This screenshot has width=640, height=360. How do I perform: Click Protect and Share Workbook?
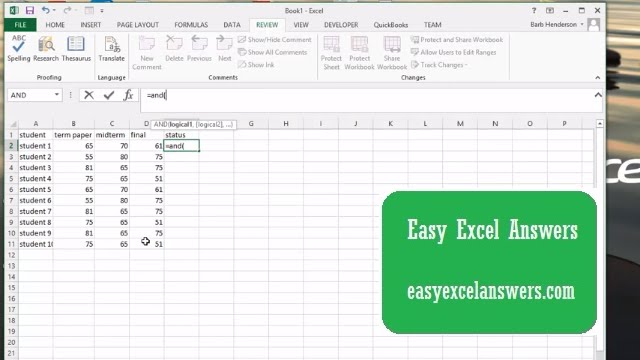(x=457, y=40)
